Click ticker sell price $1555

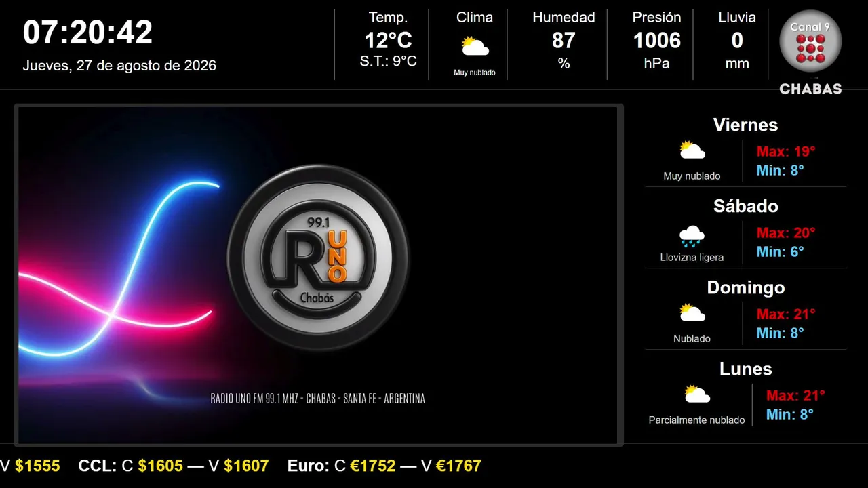(x=37, y=466)
